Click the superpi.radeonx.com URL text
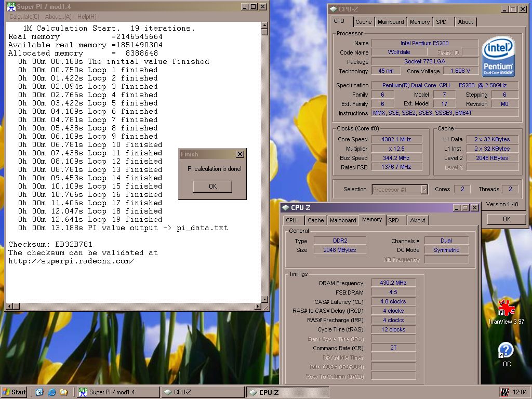 tap(71, 261)
